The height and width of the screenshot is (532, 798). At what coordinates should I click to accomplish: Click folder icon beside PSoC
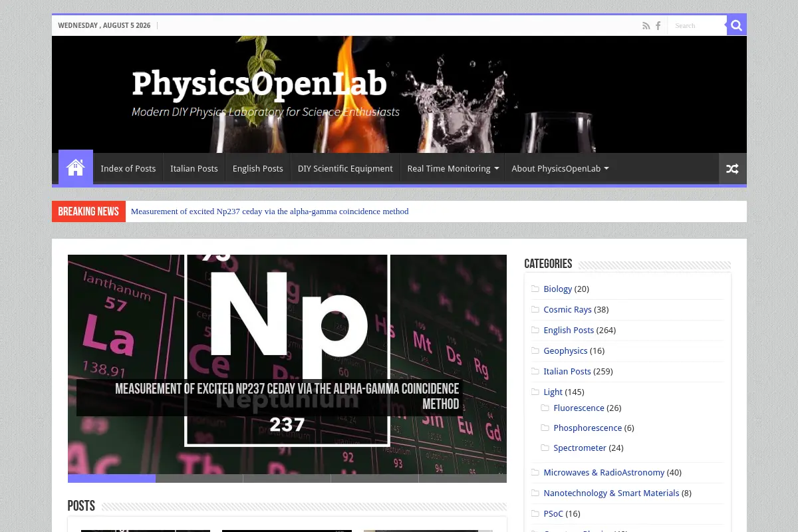(x=535, y=513)
